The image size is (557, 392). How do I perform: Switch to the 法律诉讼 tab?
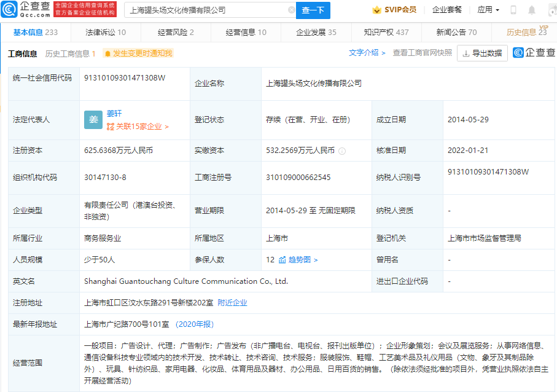[106, 33]
